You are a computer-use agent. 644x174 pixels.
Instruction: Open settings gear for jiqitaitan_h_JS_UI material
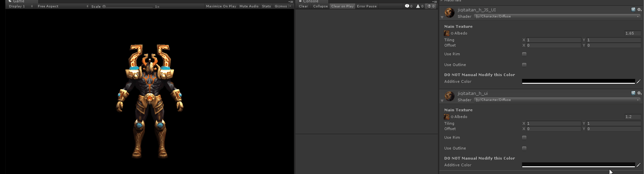(x=639, y=9)
